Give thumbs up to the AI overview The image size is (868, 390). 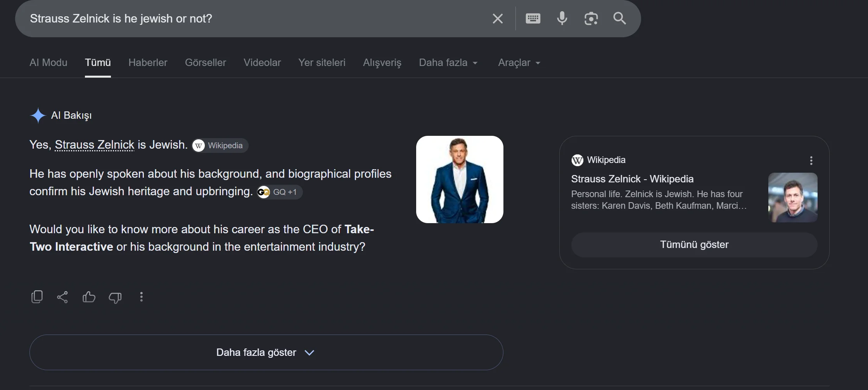tap(89, 297)
